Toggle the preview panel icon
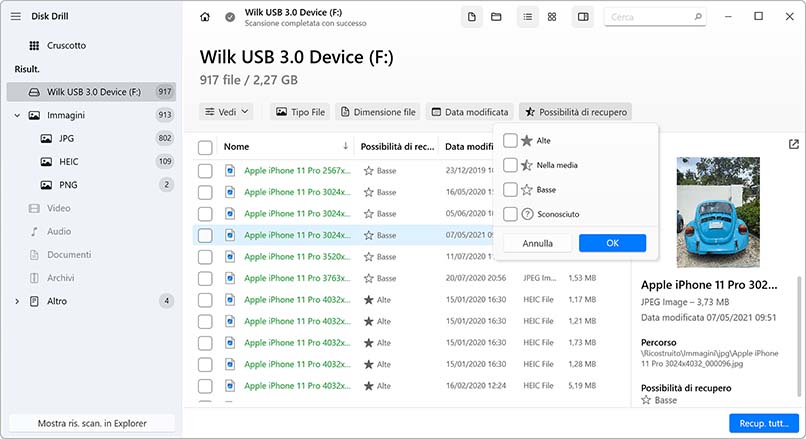Image resolution: width=806 pixels, height=439 pixels. pyautogui.click(x=583, y=17)
